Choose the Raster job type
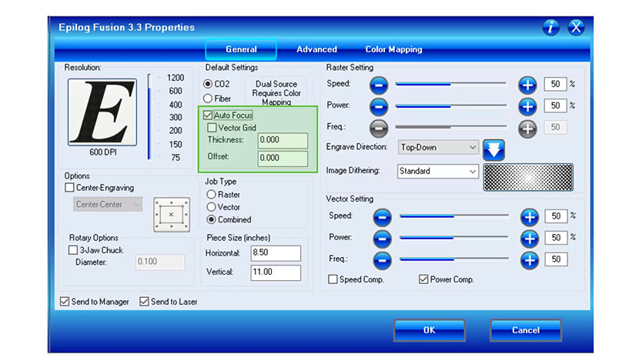This screenshot has width=639, height=364. pos(212,195)
